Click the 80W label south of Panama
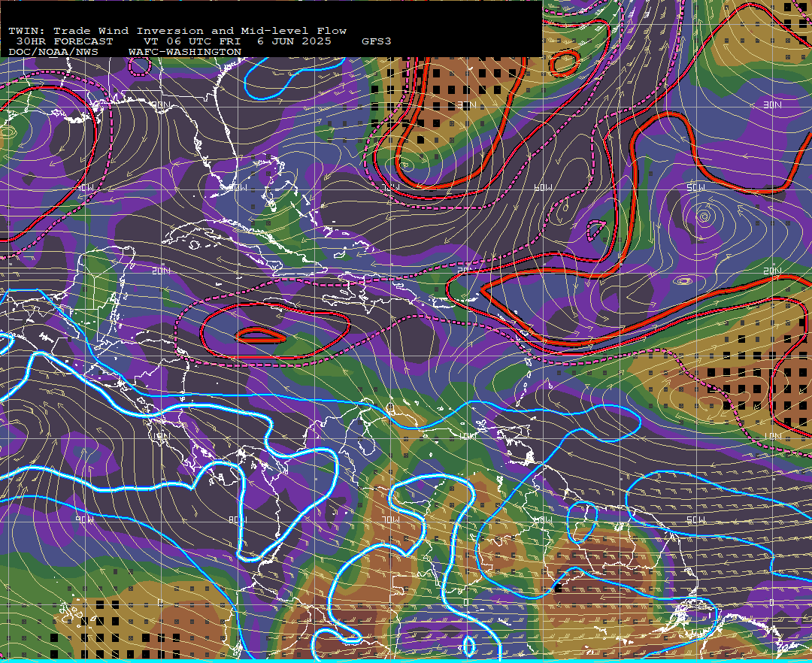The width and height of the screenshot is (812, 663). [238, 519]
